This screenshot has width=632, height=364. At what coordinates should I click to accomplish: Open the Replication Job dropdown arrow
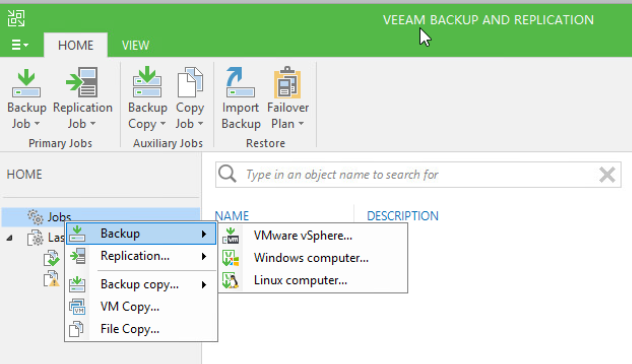[x=93, y=124]
